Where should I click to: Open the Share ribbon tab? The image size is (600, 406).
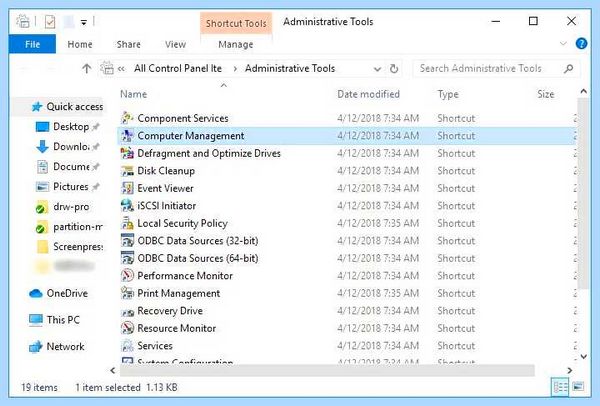(x=128, y=44)
